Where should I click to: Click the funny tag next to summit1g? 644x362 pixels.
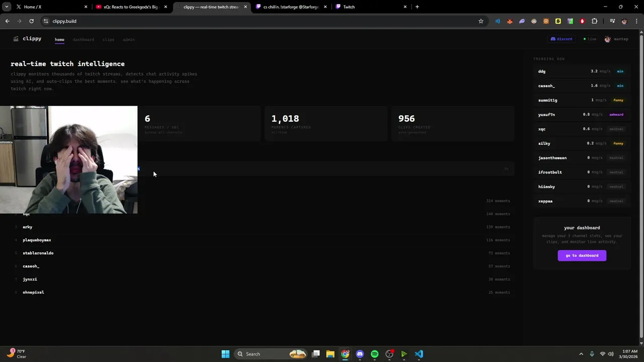pos(618,100)
